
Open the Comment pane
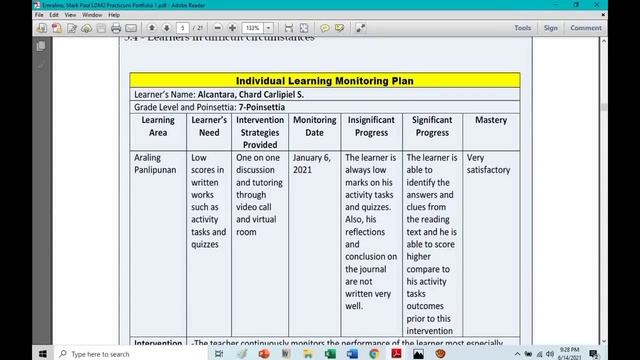coord(586,28)
